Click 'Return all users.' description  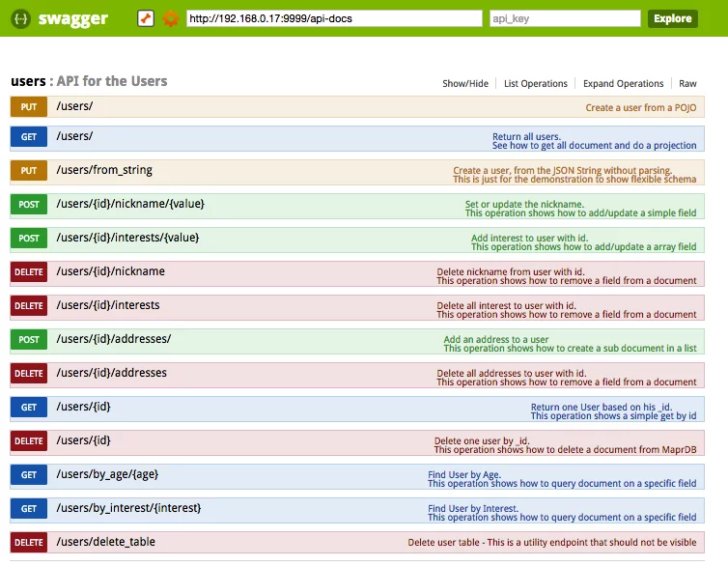(526, 136)
